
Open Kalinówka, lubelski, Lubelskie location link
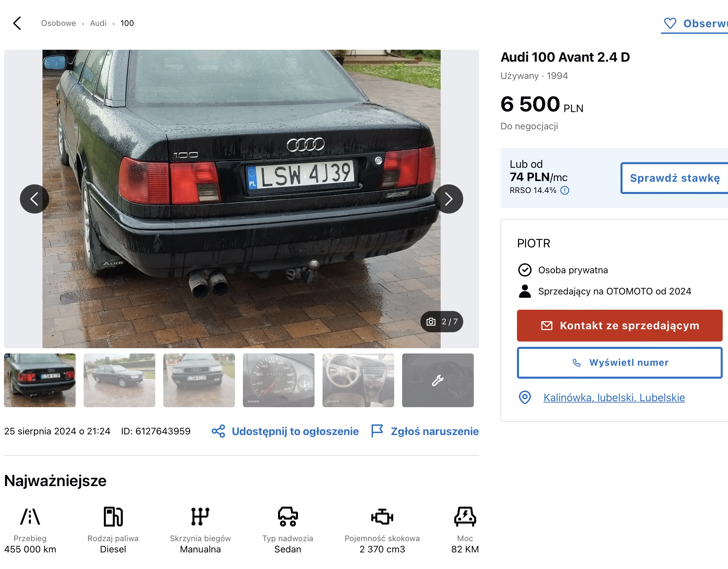click(614, 398)
